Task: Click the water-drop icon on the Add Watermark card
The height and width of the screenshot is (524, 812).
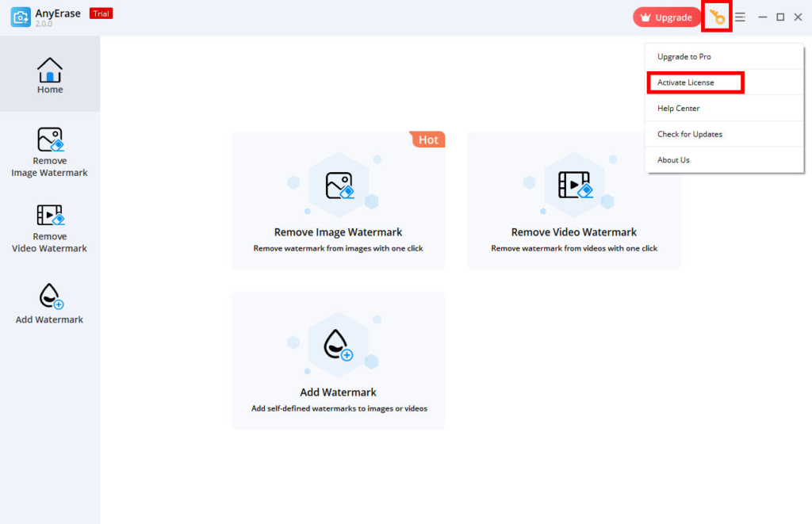Action: pos(339,344)
